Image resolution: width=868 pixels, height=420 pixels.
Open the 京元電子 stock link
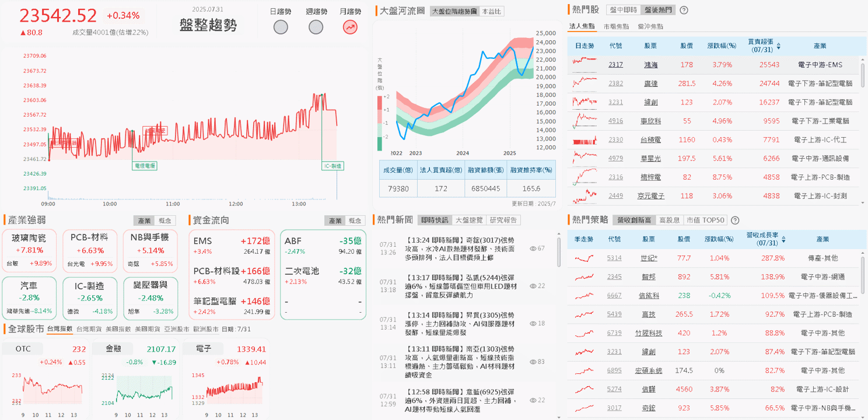tap(650, 196)
